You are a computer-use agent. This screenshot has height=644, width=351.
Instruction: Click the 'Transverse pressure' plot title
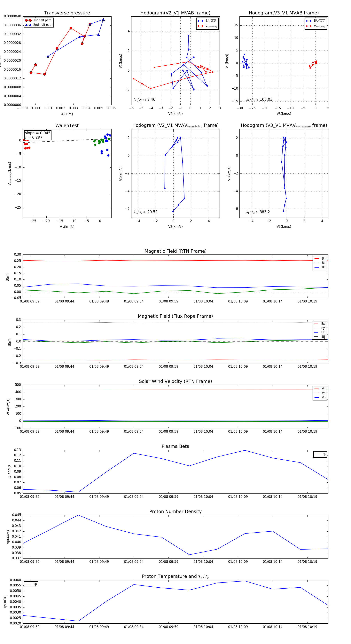(x=67, y=13)
